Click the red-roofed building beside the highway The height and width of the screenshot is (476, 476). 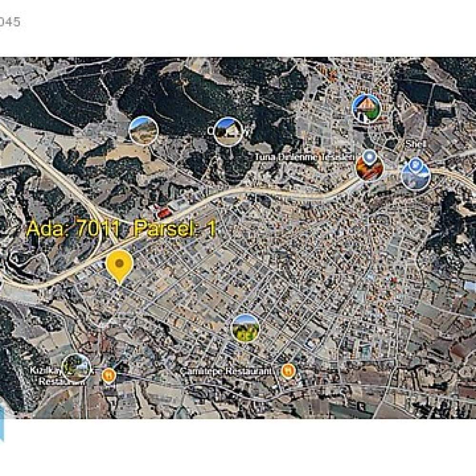coord(164,212)
